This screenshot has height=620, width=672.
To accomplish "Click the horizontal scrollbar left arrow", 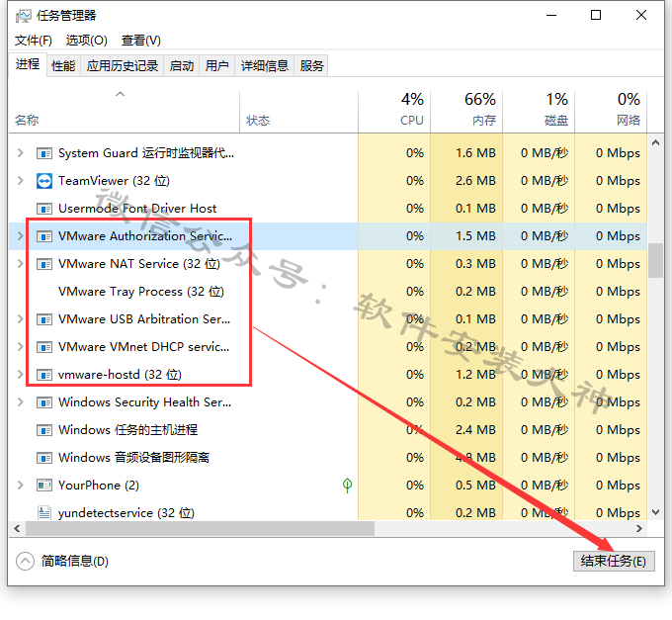I will [17, 529].
